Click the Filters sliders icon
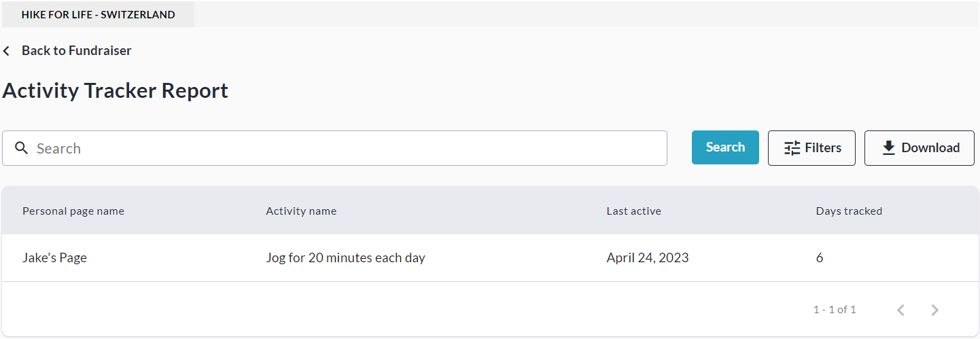This screenshot has height=339, width=980. coord(792,148)
